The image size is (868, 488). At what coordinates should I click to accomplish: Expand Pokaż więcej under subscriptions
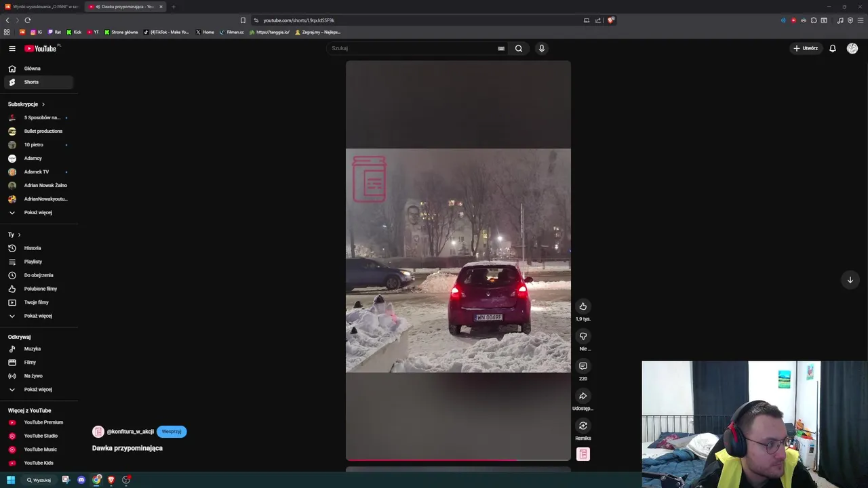pyautogui.click(x=39, y=212)
